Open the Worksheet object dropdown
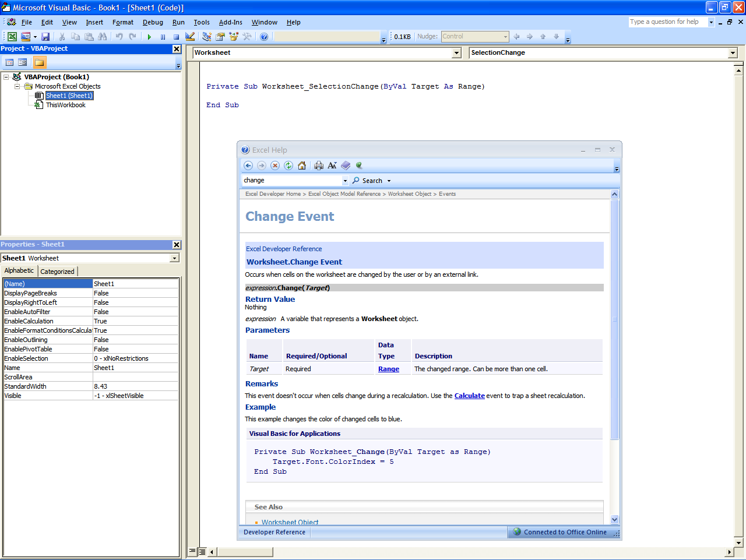 pos(457,52)
